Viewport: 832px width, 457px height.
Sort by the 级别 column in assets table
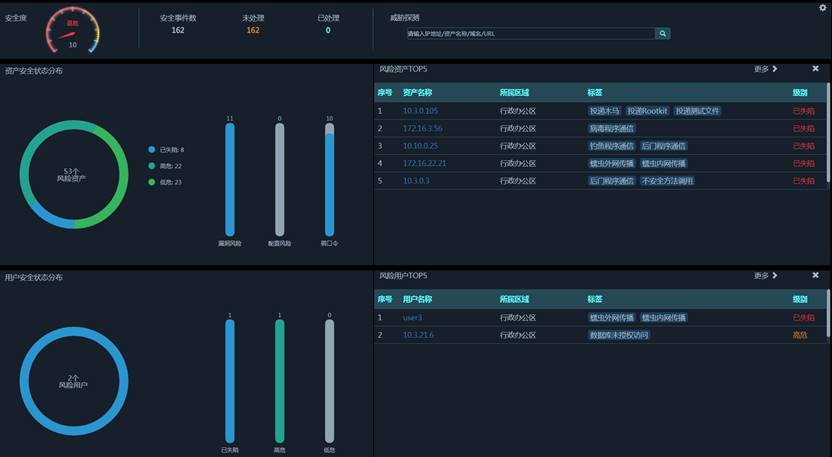(x=800, y=93)
